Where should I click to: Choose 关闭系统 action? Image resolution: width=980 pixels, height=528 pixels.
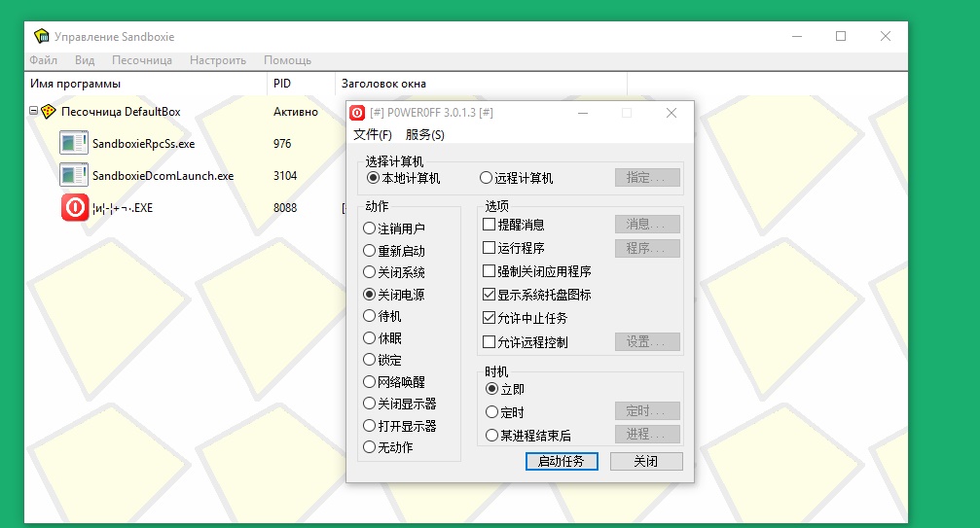394,272
